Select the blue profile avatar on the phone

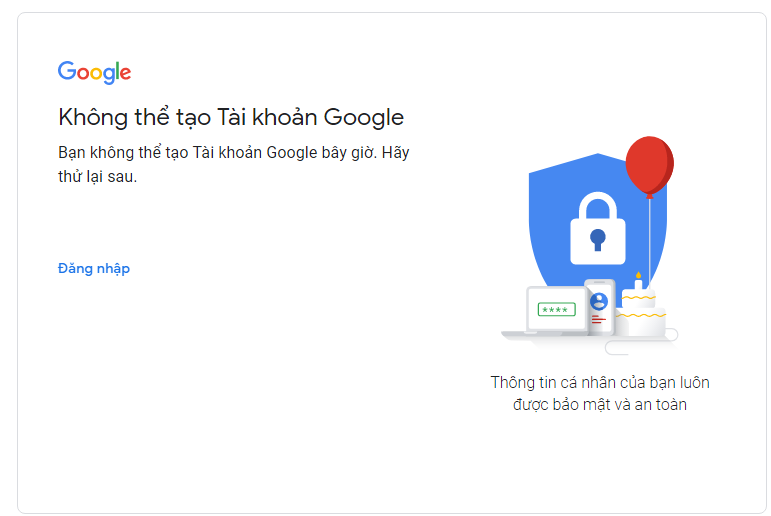[x=599, y=299]
